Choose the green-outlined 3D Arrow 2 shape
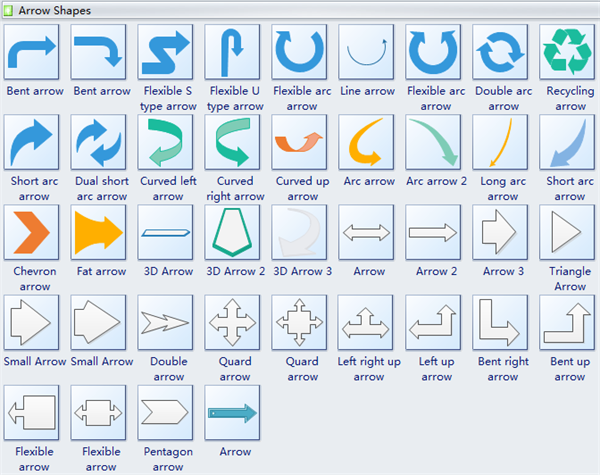Viewport: 600px width, 475px height. coord(232,232)
